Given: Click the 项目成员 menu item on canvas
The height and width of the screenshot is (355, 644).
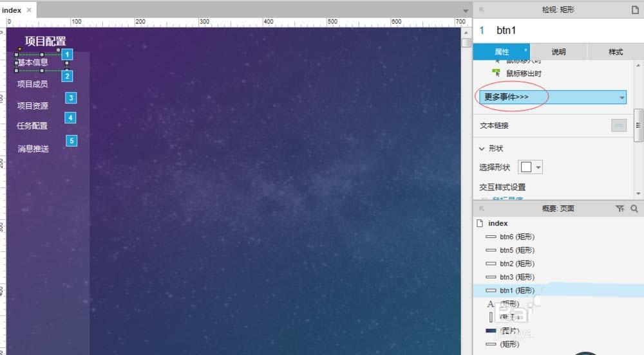Looking at the screenshot, I should pyautogui.click(x=32, y=84).
